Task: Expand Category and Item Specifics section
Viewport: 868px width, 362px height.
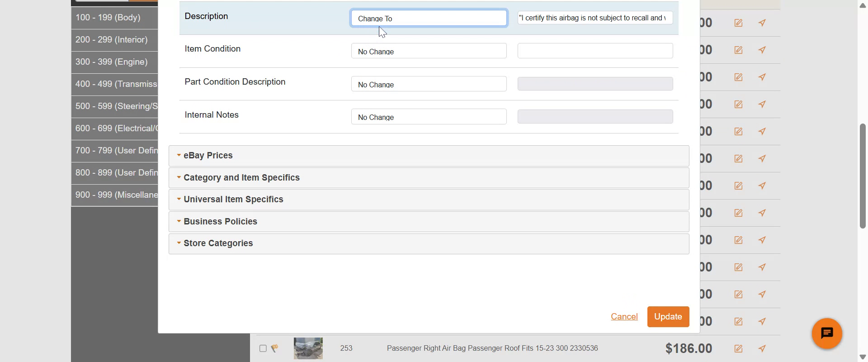Action: click(241, 178)
